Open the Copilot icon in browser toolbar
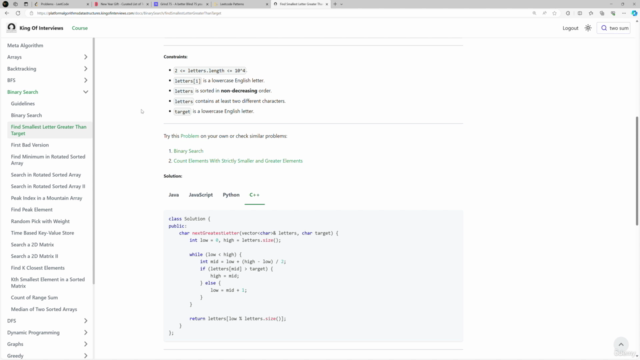The image size is (640, 360). (634, 13)
